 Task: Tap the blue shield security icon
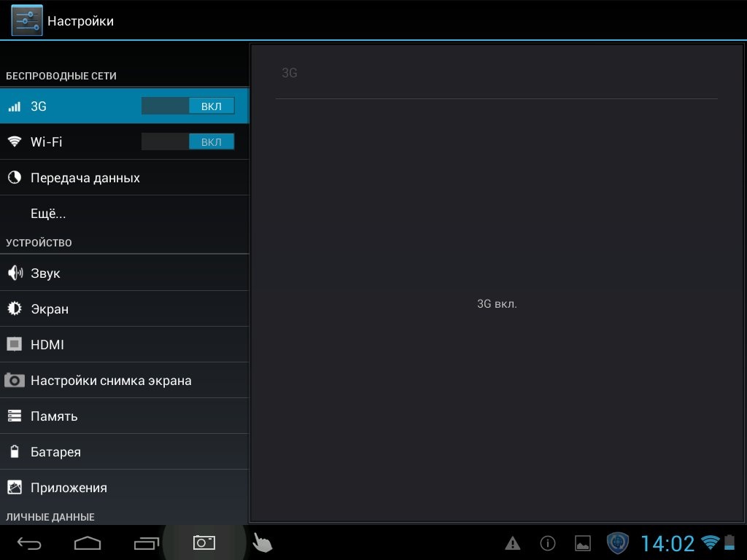[618, 543]
